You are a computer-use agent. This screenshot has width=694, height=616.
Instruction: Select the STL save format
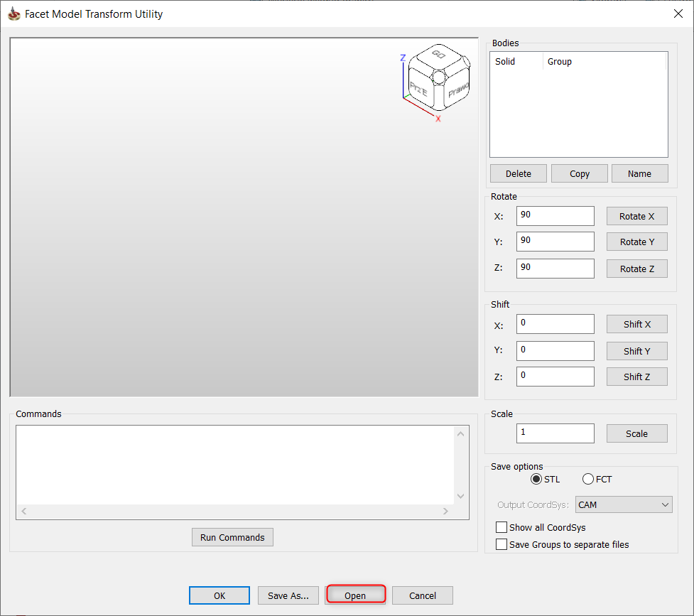tap(536, 480)
